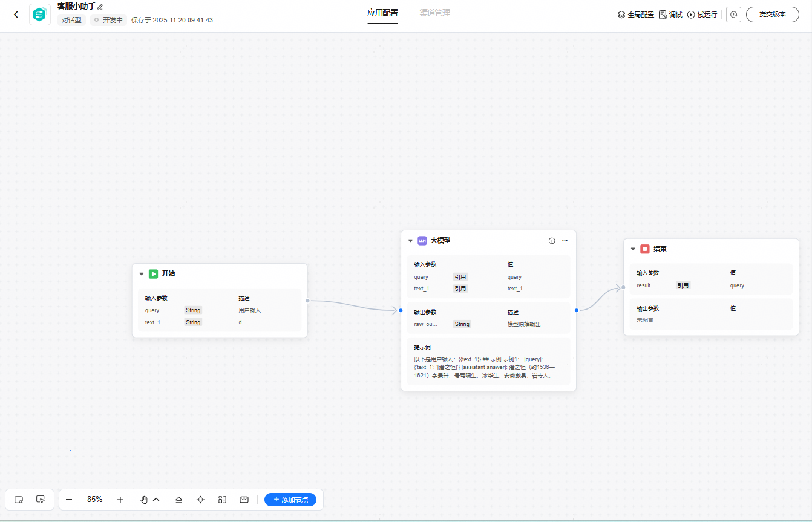Click the pointer selection box icon
812x522 pixels.
41,500
